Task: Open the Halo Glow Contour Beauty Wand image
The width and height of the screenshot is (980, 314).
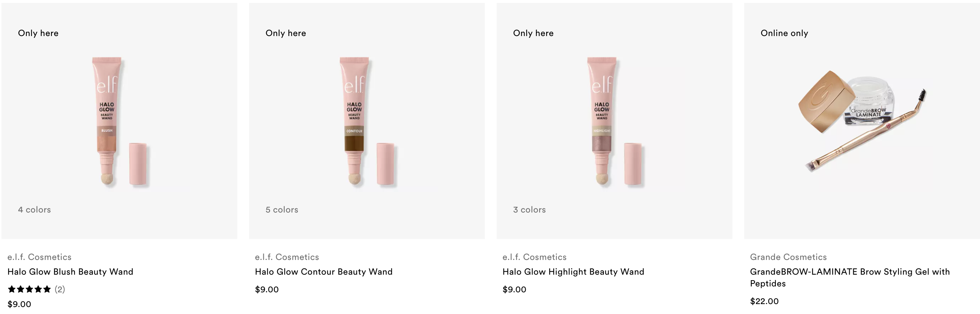Action: [x=367, y=121]
